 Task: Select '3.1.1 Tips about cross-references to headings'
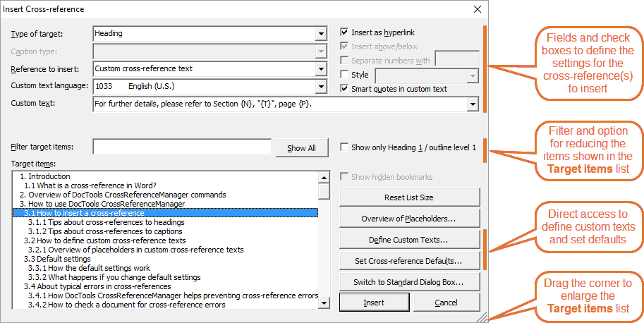(165, 222)
